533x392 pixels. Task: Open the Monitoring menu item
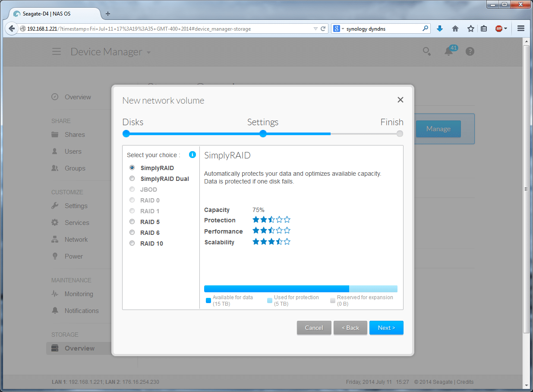(79, 294)
